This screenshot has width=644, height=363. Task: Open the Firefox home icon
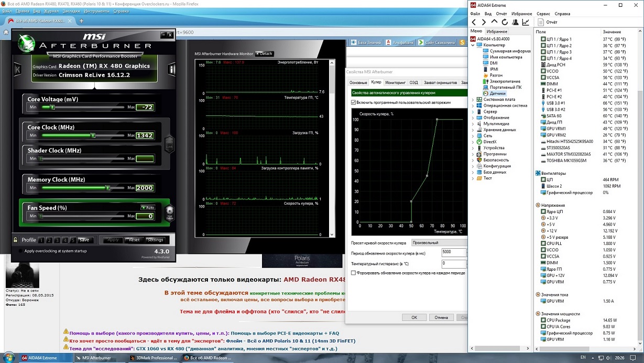[6, 32]
